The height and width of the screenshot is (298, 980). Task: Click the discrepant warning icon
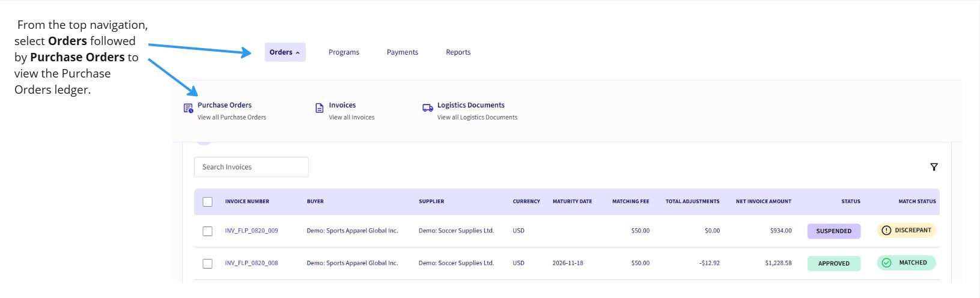[886, 230]
